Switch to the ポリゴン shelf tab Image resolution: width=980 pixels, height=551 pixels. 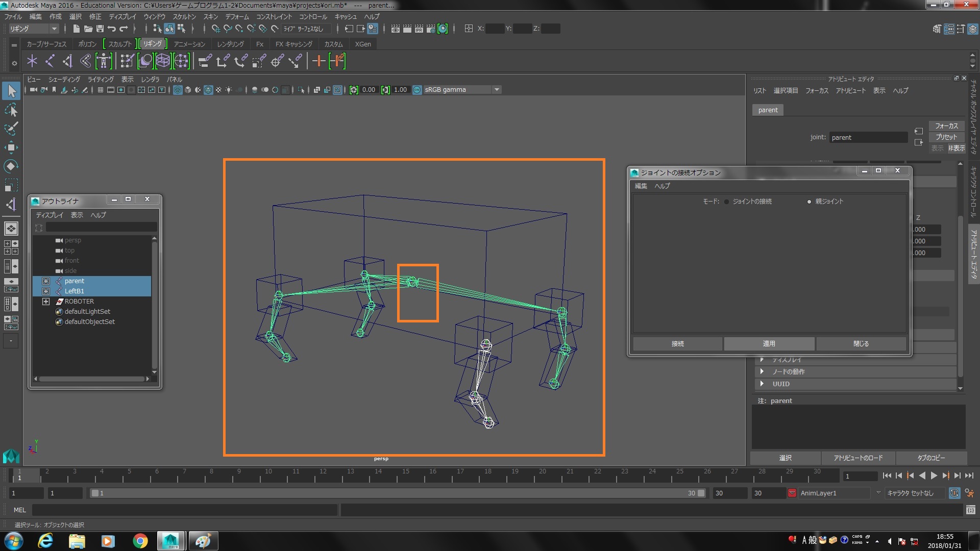[87, 44]
